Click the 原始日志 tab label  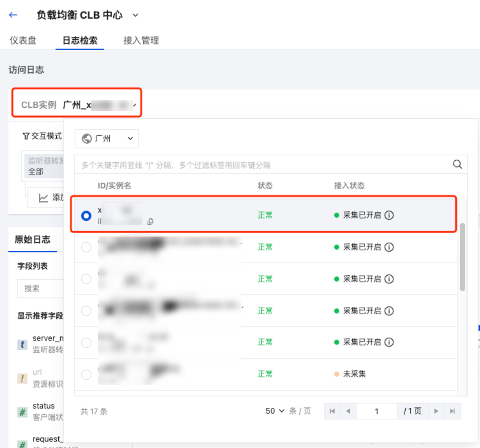(x=32, y=239)
